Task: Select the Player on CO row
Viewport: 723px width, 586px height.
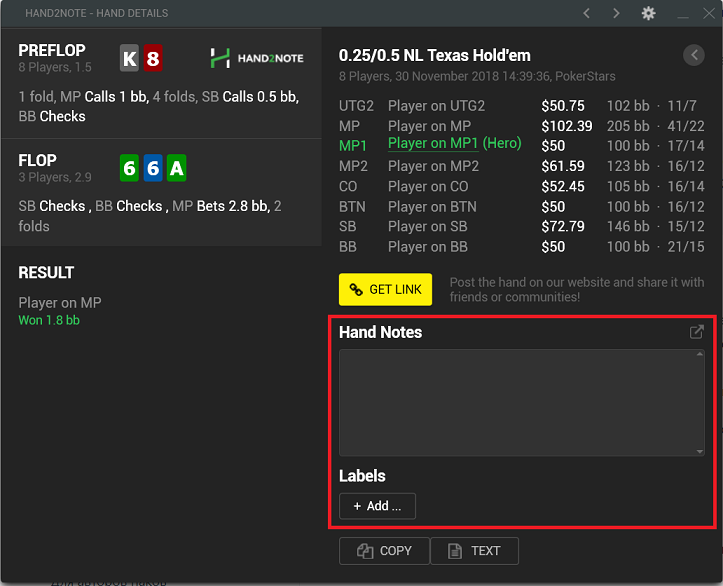Action: tap(522, 186)
